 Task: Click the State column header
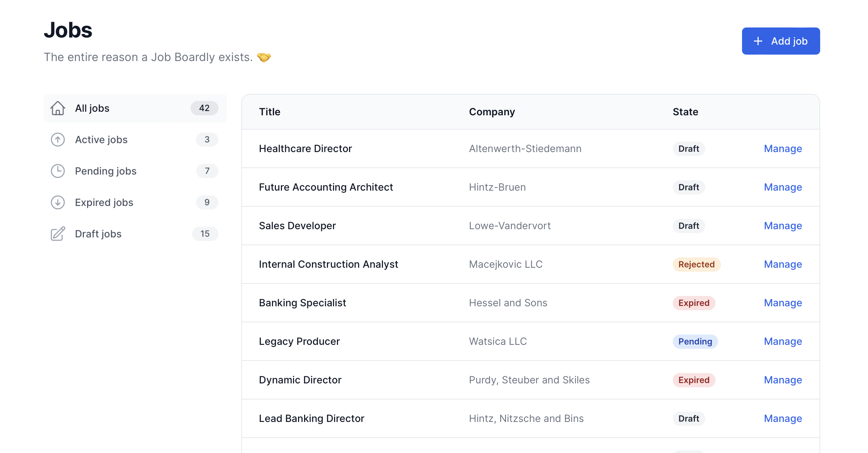click(685, 112)
